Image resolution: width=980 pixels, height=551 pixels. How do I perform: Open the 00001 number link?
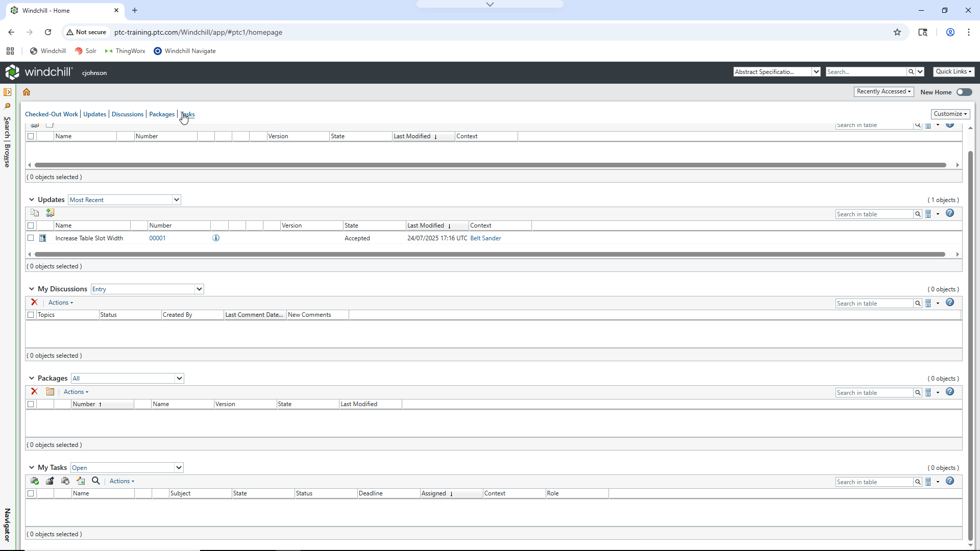coord(157,238)
